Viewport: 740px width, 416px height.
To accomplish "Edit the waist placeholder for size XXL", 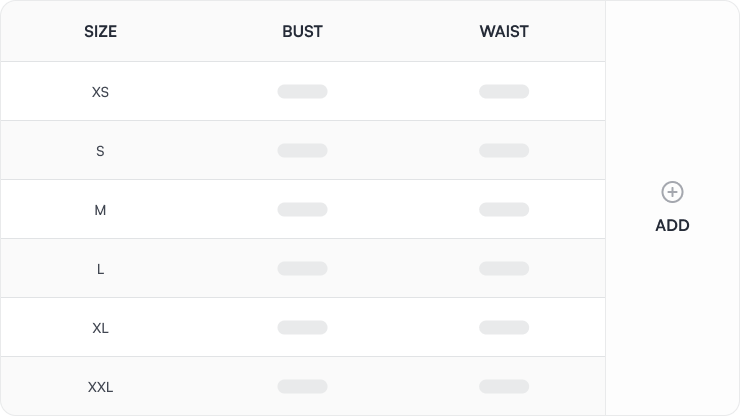I will pyautogui.click(x=504, y=387).
